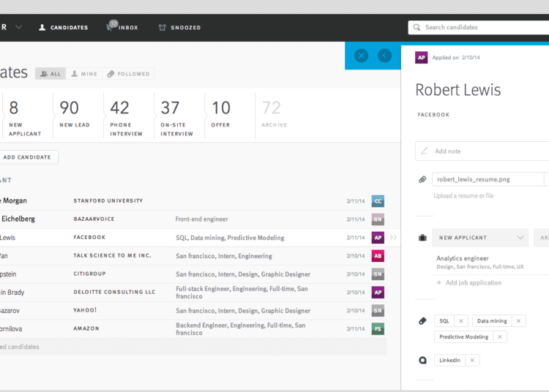Close the candidate detail panel with X
549x392 pixels.
pyautogui.click(x=361, y=56)
